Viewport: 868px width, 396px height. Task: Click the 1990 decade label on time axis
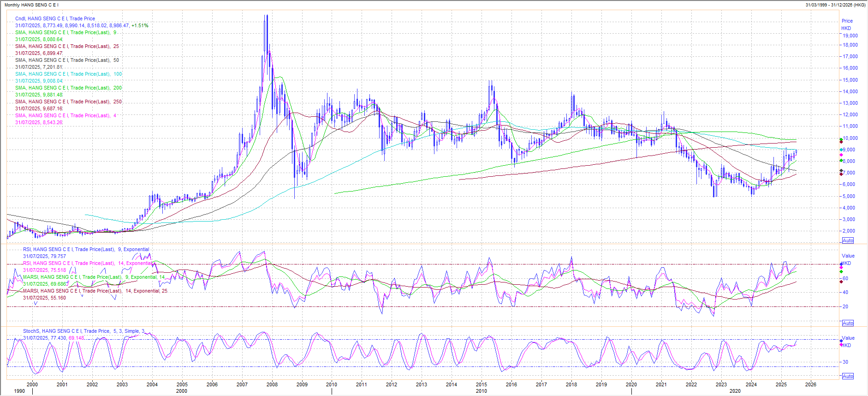click(19, 391)
